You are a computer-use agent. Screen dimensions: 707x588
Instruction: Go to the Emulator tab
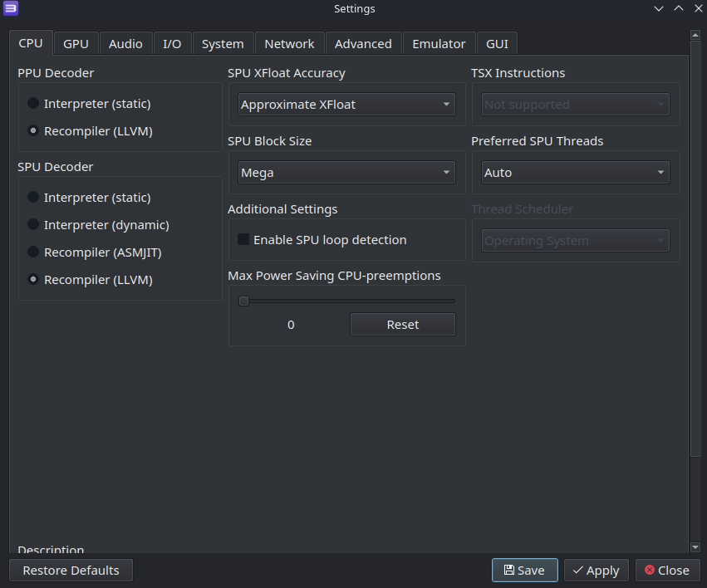(x=439, y=44)
